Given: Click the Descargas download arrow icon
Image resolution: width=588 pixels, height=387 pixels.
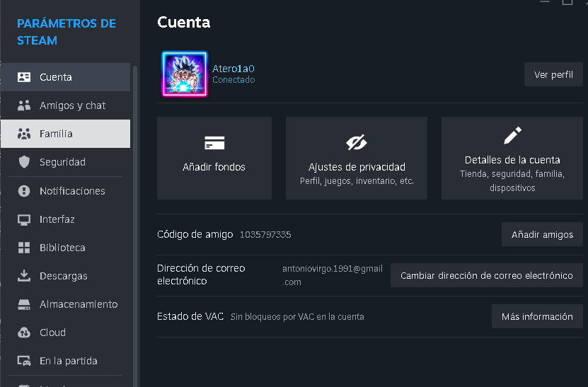Looking at the screenshot, I should click(x=24, y=276).
